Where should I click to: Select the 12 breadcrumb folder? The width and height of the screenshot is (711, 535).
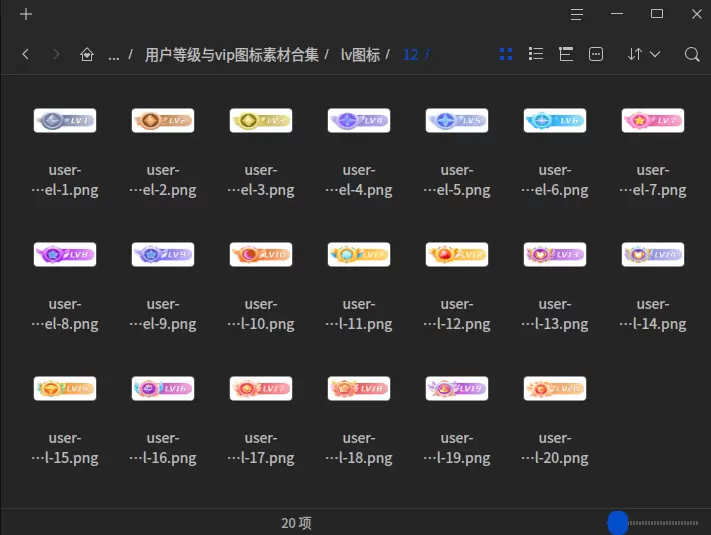click(x=411, y=55)
